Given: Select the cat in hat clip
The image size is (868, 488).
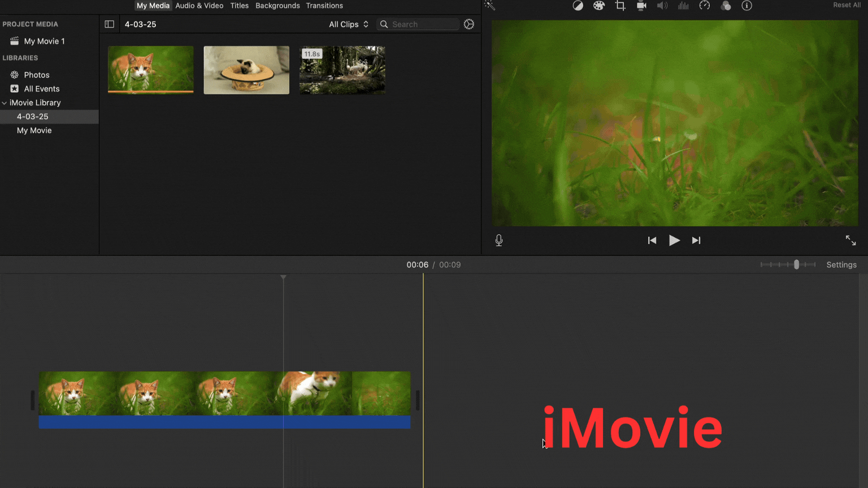Looking at the screenshot, I should (x=246, y=70).
